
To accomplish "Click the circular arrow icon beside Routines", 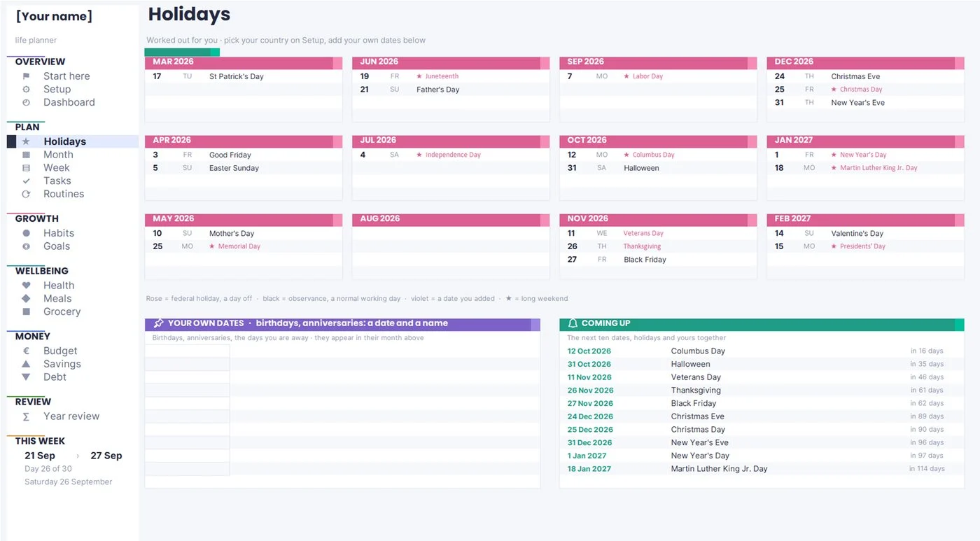I will [x=26, y=194].
